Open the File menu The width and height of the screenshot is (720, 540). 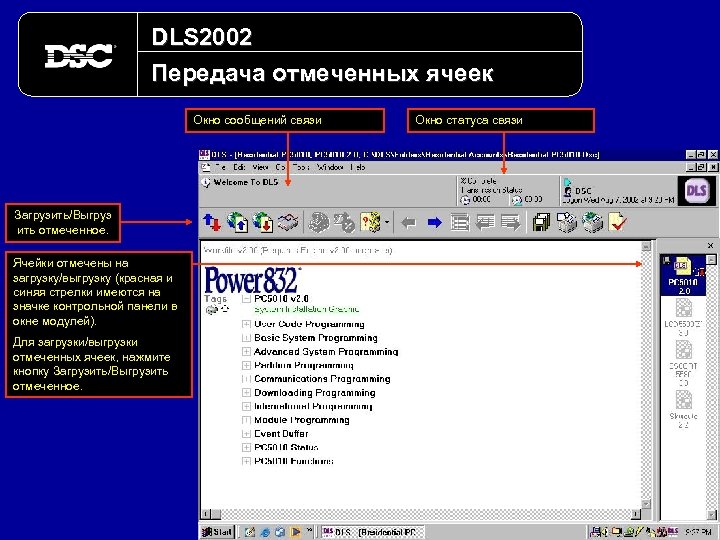click(221, 167)
